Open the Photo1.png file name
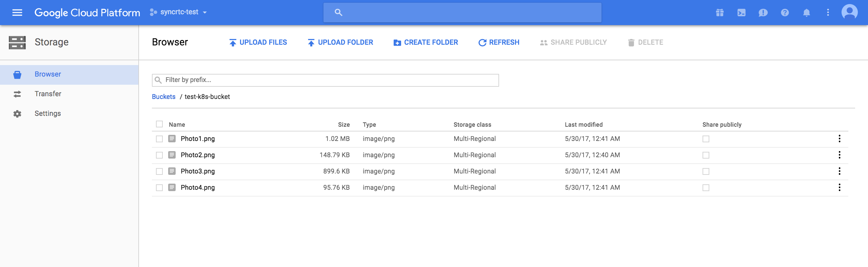The width and height of the screenshot is (868, 267). point(198,139)
